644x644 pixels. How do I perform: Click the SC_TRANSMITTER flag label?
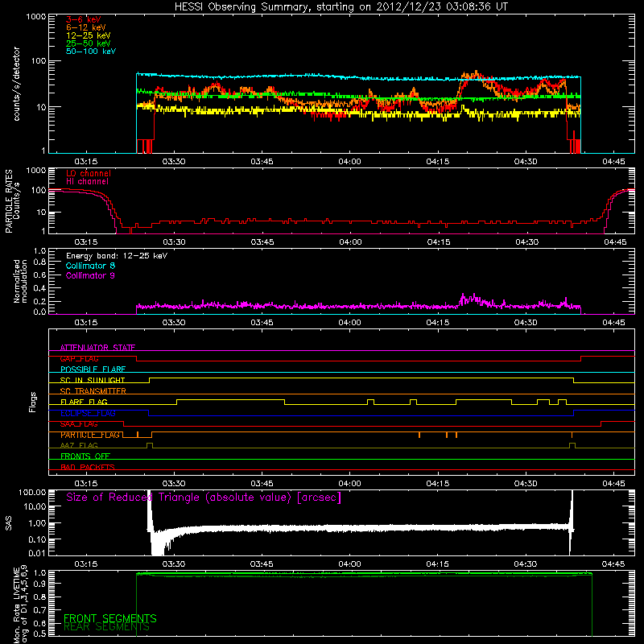93,391
